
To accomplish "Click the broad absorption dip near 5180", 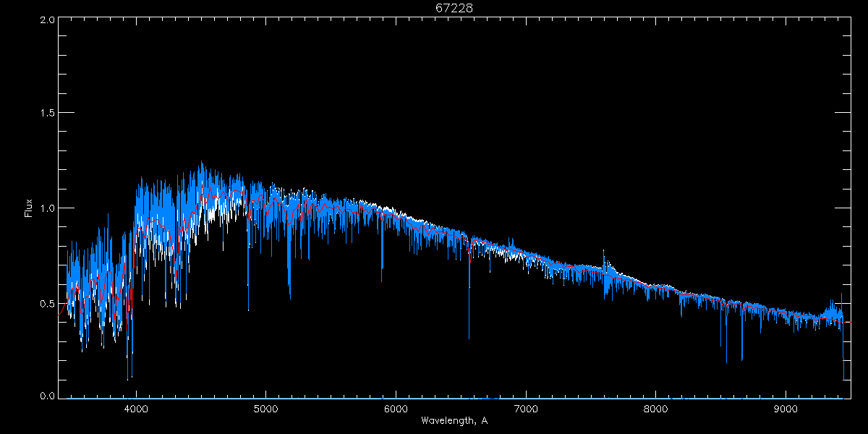I will 289,295.
